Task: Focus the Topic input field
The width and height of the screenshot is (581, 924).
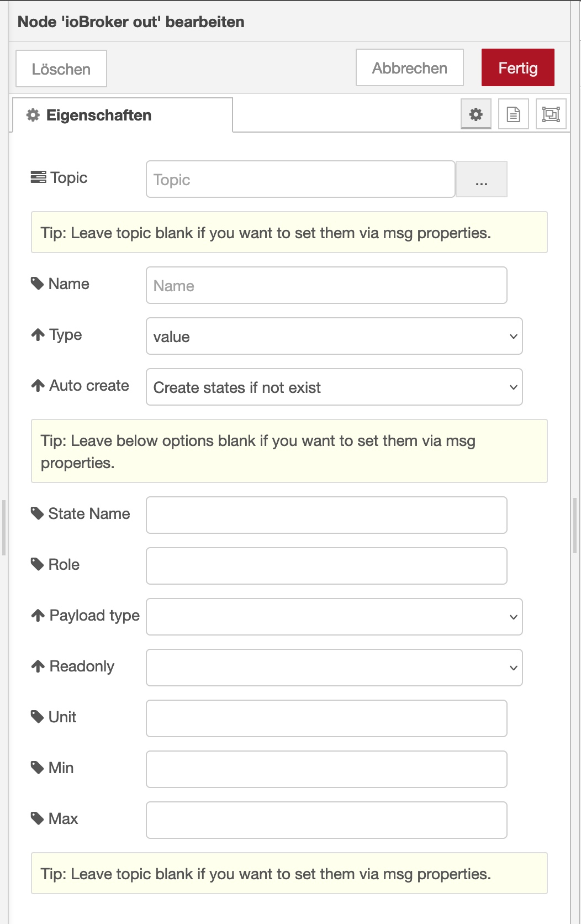Action: (300, 180)
